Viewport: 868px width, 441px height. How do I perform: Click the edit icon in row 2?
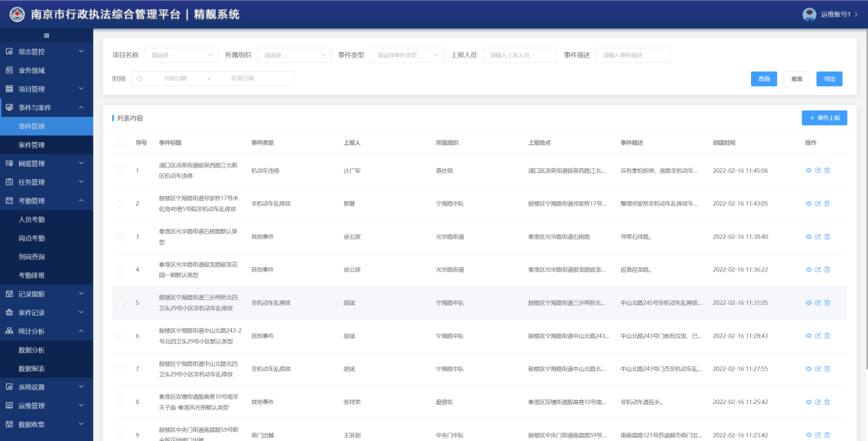(817, 204)
